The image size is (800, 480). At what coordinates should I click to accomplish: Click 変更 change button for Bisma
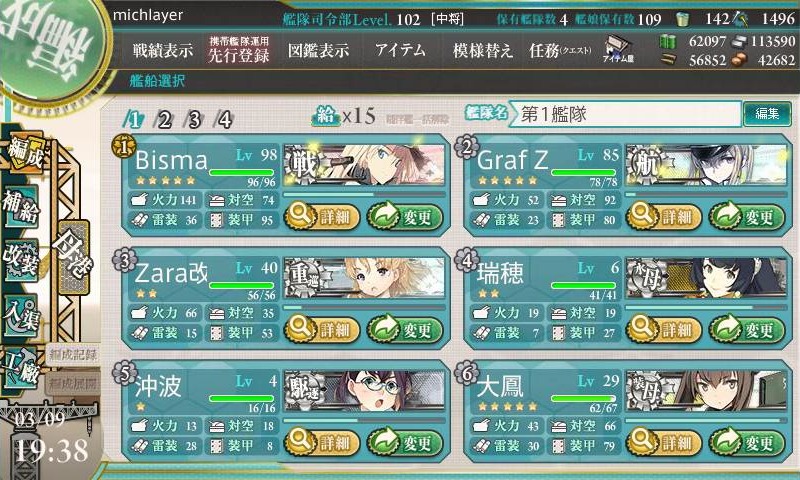pyautogui.click(x=405, y=217)
